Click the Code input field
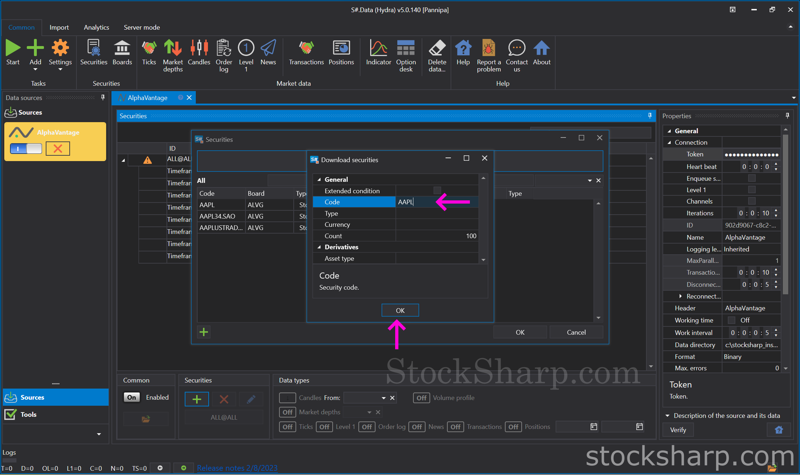The image size is (800, 475). pyautogui.click(x=436, y=202)
